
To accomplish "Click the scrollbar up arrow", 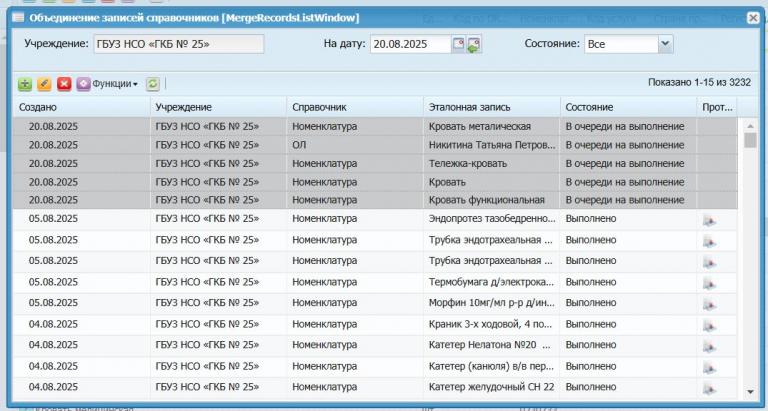I will (x=750, y=126).
